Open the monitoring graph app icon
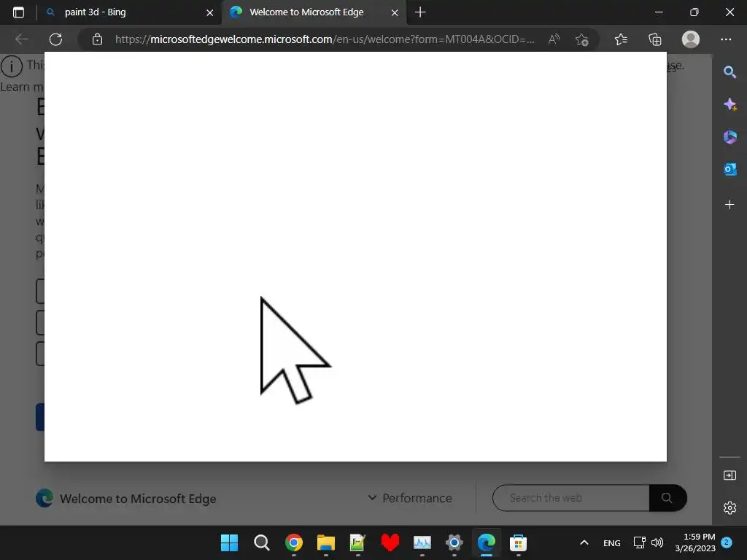747x560 pixels. pos(422,542)
